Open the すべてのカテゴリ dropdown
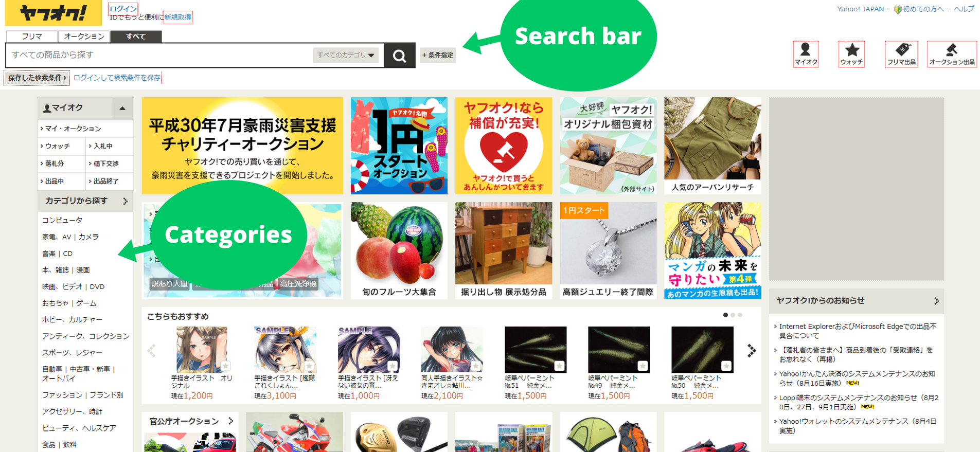The width and height of the screenshot is (980, 452). [x=346, y=55]
